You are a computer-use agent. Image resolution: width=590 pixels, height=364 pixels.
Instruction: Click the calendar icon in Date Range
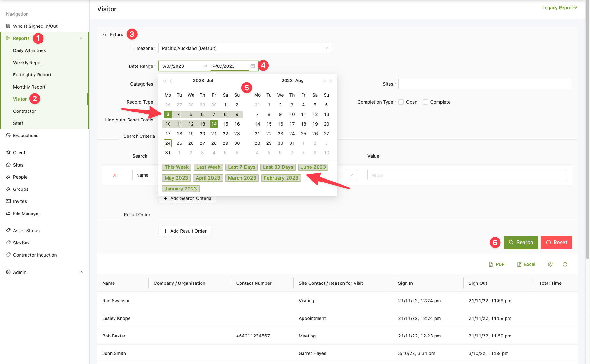tap(253, 66)
